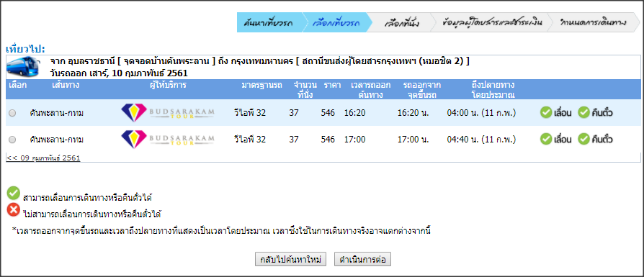Select the 16:20 departure radio button

12,113
